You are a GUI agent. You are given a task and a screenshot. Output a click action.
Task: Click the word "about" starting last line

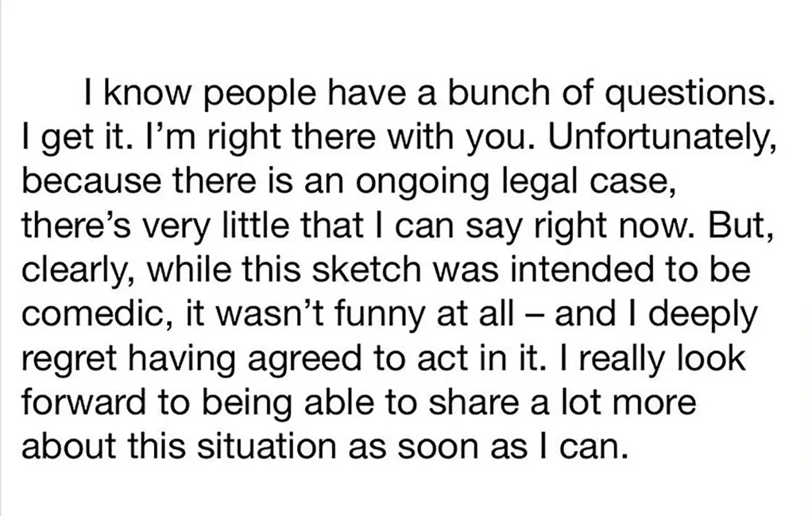point(69,446)
